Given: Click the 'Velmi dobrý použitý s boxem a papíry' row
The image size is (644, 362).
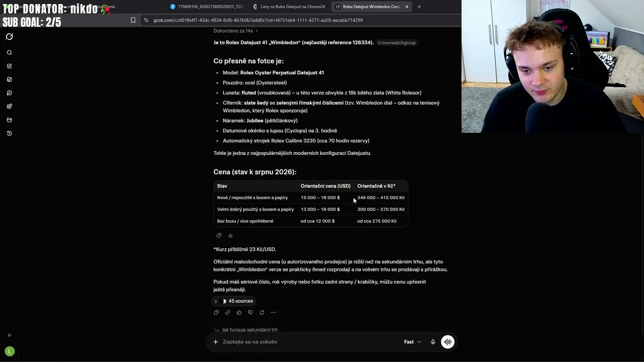Looking at the screenshot, I should pos(310,209).
